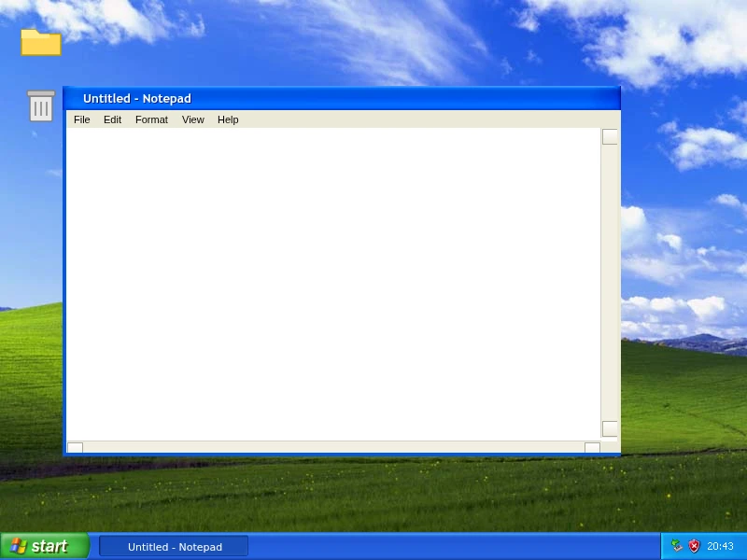
Task: Open the Format menu in Notepad
Action: (151, 119)
